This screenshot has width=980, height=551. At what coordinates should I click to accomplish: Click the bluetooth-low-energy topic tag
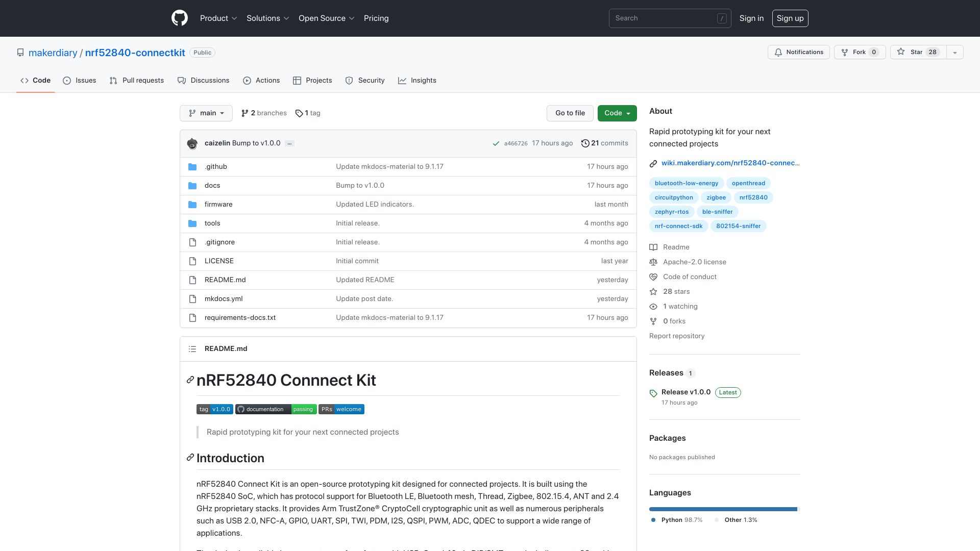[687, 183]
